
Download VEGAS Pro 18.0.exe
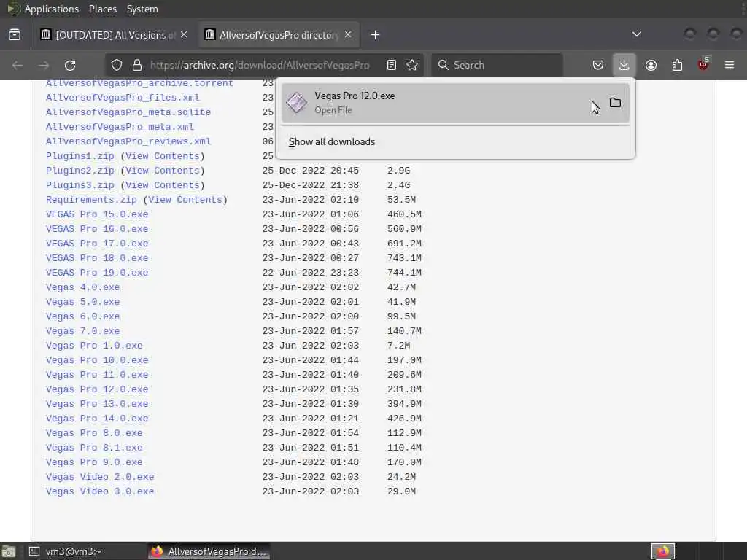97,258
